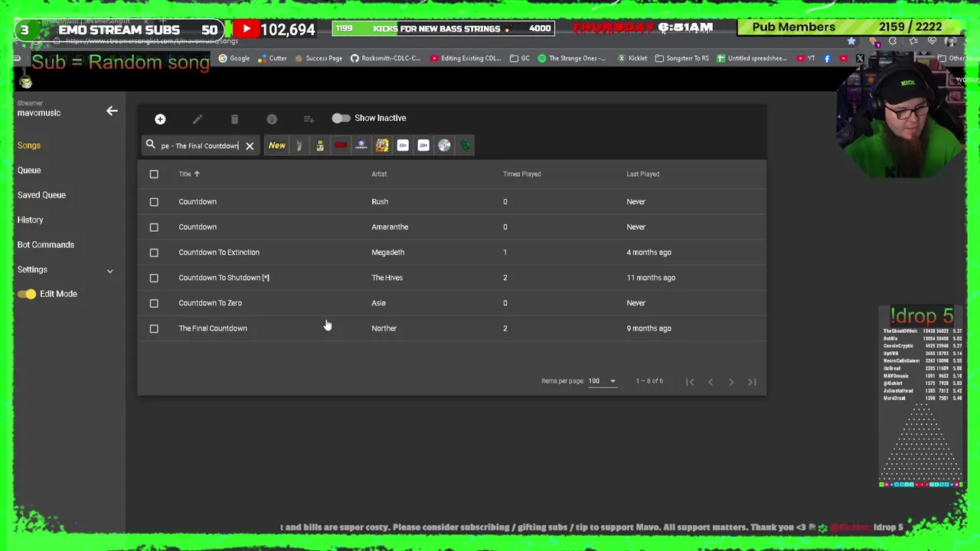
Task: Select the 20+ filter icon
Action: [423, 145]
